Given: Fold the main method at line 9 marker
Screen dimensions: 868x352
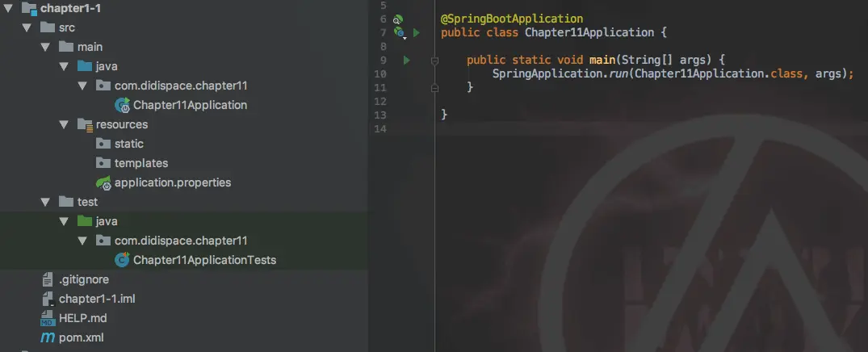Looking at the screenshot, I should (434, 61).
